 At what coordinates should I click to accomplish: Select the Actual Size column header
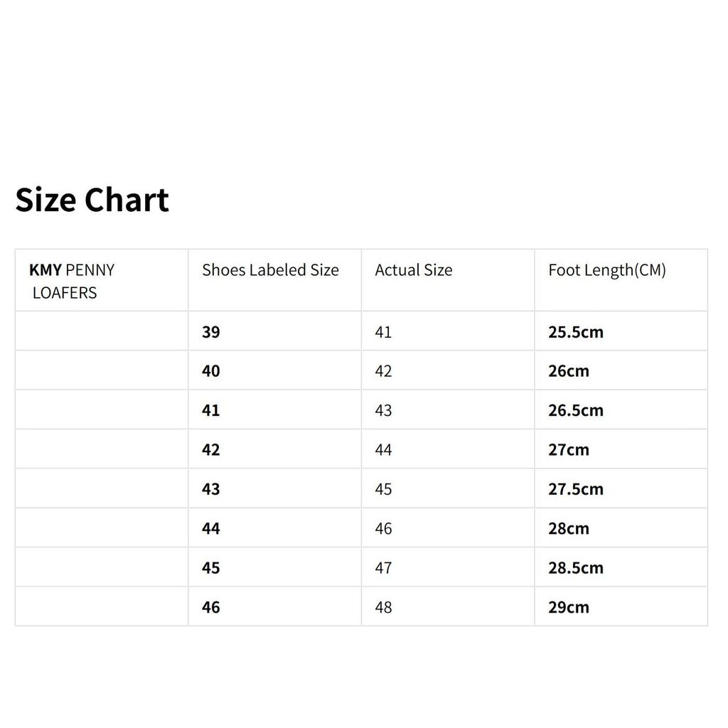click(414, 270)
